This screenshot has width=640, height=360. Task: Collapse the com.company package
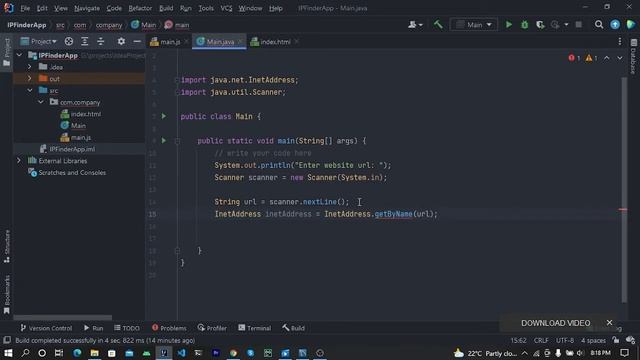[x=41, y=102]
